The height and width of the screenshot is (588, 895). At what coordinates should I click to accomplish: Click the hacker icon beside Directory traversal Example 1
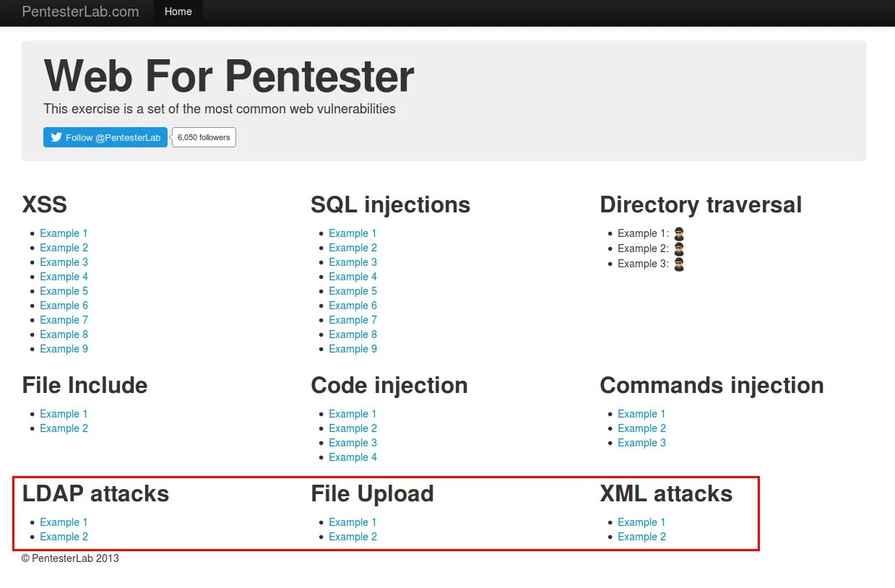click(678, 234)
